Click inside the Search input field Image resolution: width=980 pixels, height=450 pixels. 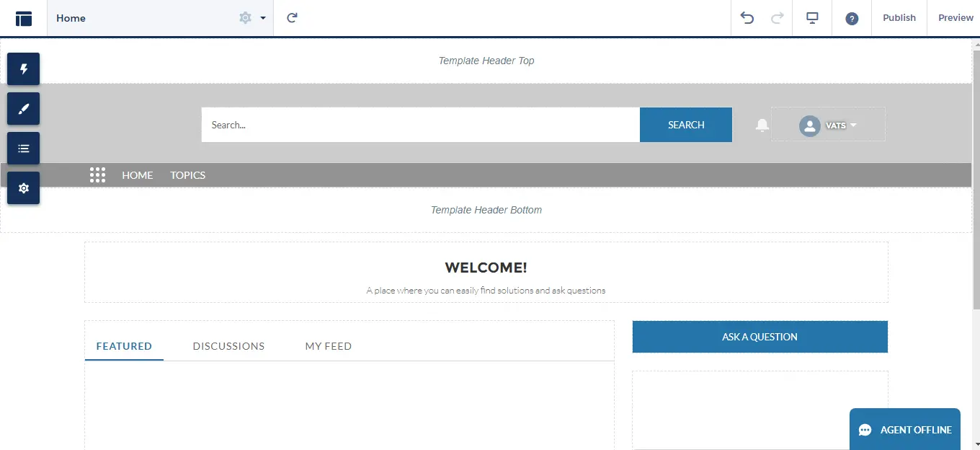click(x=420, y=125)
